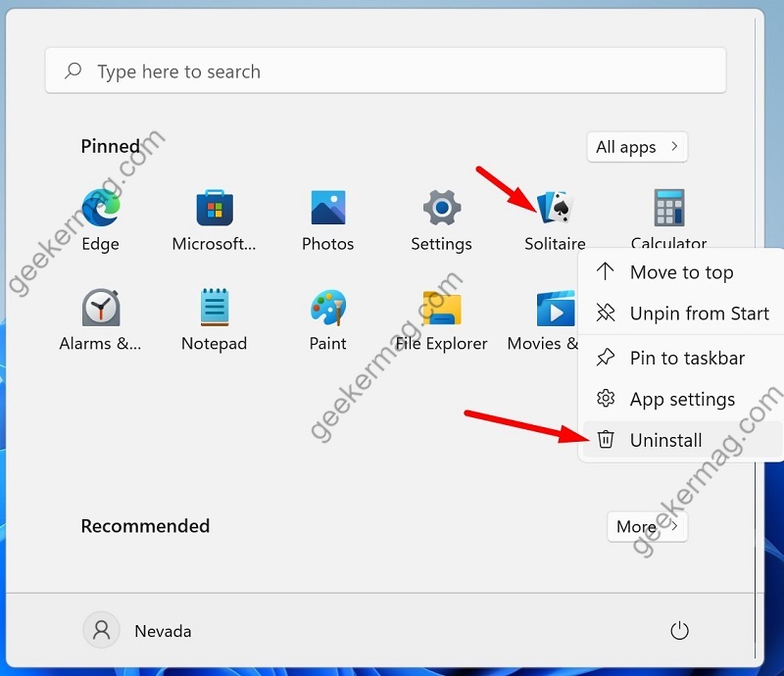Image resolution: width=784 pixels, height=676 pixels.
Task: Open the Notepad app icon
Action: click(x=215, y=308)
